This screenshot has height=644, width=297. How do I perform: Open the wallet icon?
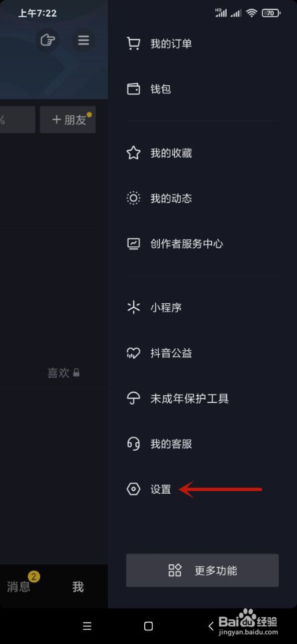(133, 89)
